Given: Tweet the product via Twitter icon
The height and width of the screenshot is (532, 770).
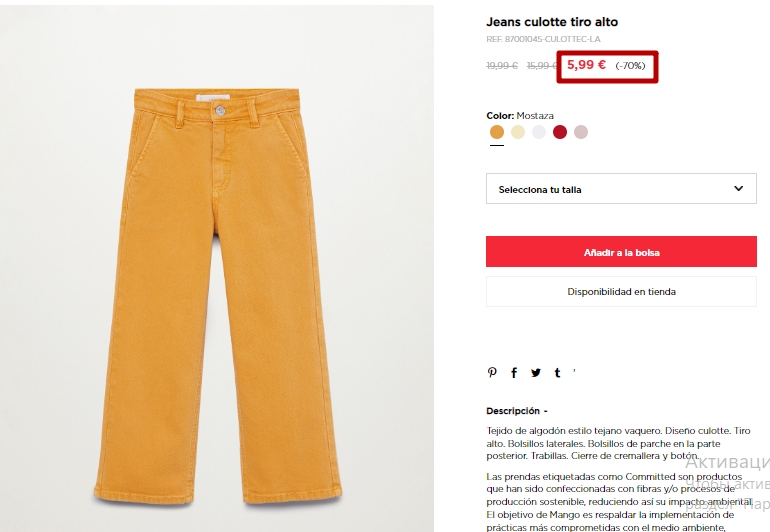Looking at the screenshot, I should pyautogui.click(x=536, y=373).
